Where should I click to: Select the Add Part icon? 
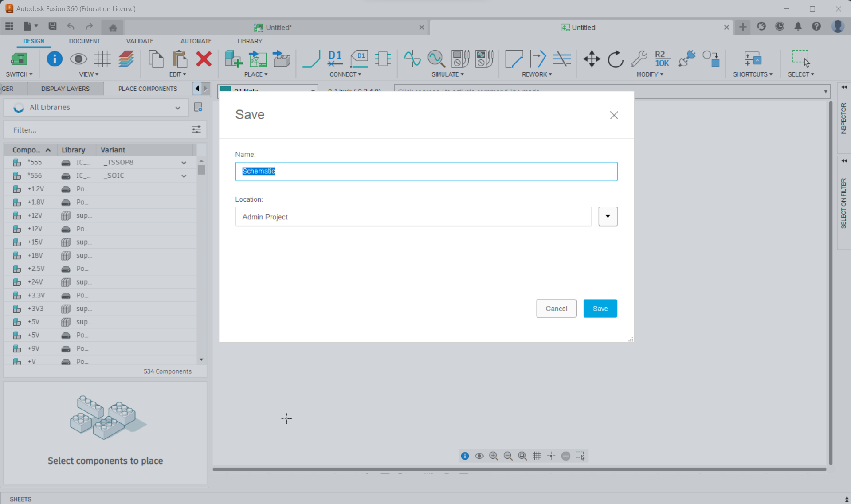[233, 59]
